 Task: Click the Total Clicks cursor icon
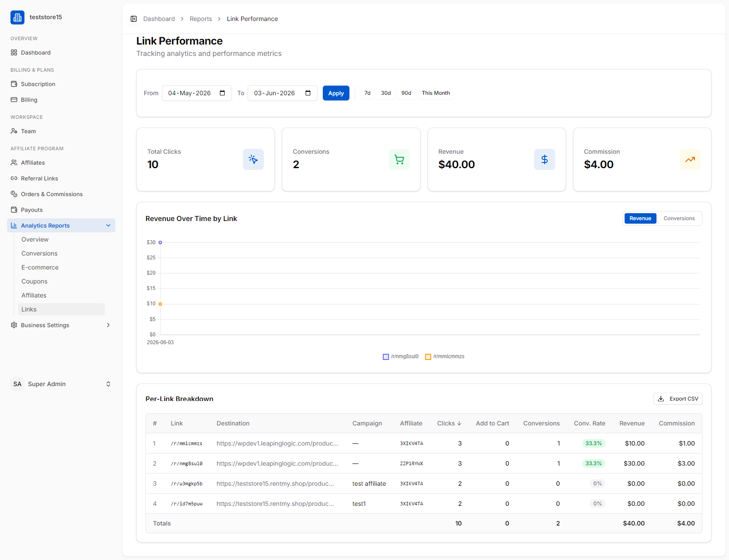pyautogui.click(x=253, y=159)
